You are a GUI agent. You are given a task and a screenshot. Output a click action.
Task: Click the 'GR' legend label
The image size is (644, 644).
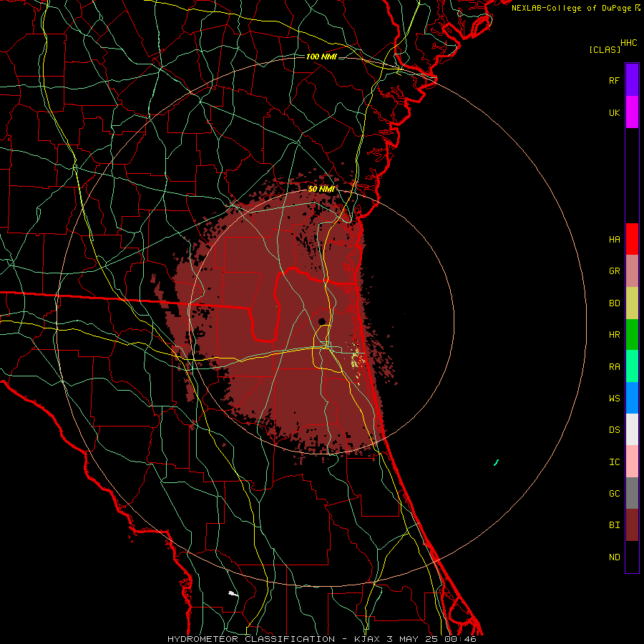pos(614,271)
